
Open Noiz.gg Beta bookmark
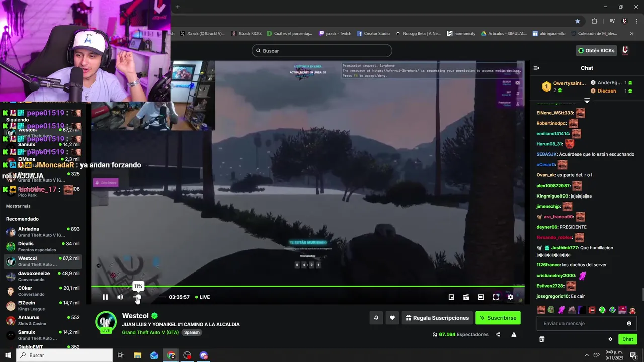[x=418, y=34]
